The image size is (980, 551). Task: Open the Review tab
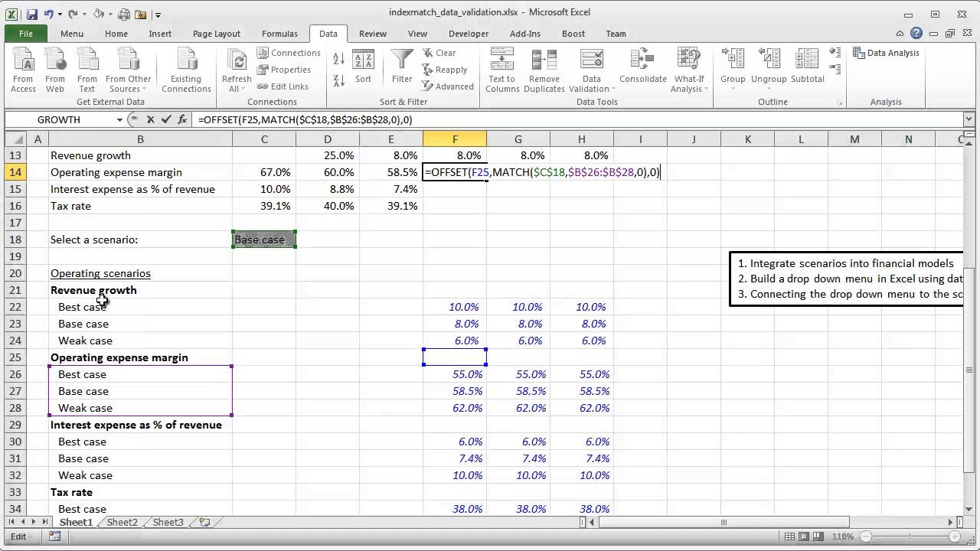[x=373, y=34]
